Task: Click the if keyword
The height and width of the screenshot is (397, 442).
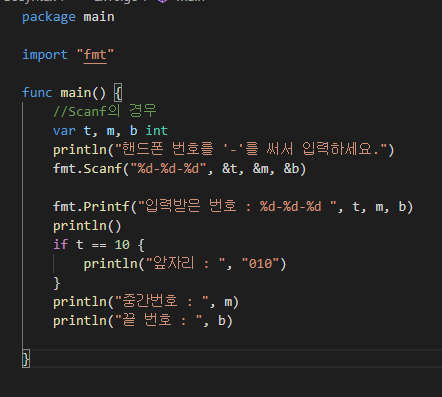Action: click(x=60, y=245)
